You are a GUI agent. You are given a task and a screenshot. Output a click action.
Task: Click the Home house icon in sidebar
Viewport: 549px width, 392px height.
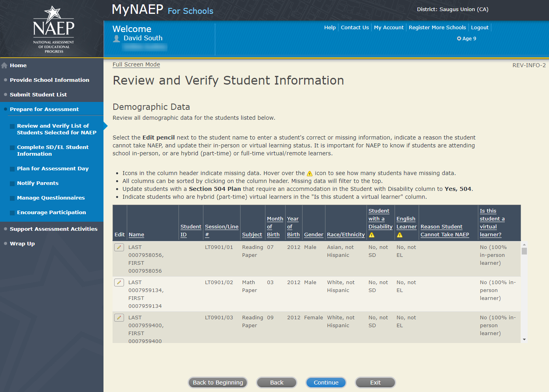click(x=5, y=66)
